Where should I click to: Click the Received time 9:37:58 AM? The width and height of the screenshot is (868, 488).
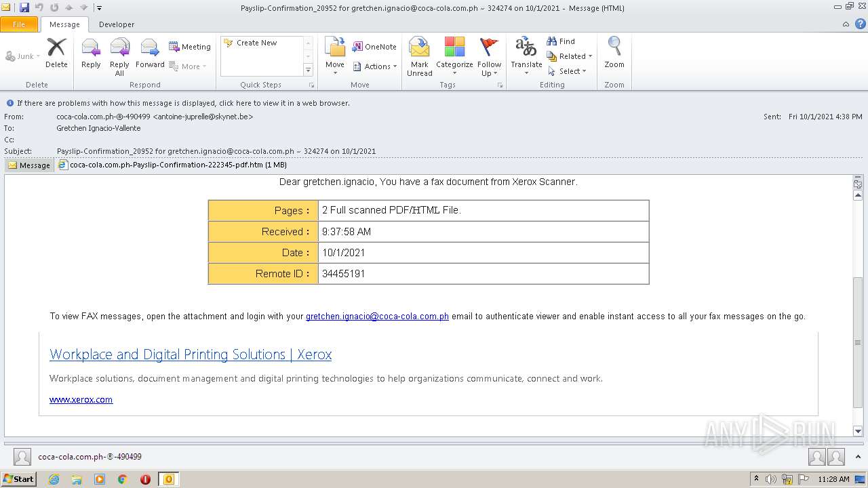coord(347,232)
